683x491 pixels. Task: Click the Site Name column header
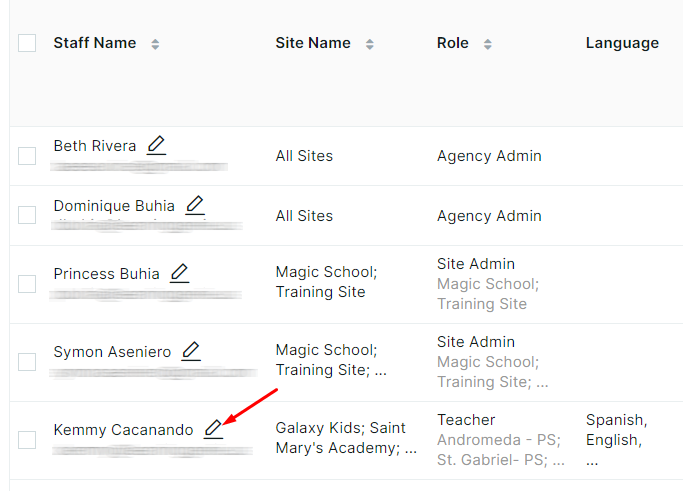point(313,43)
